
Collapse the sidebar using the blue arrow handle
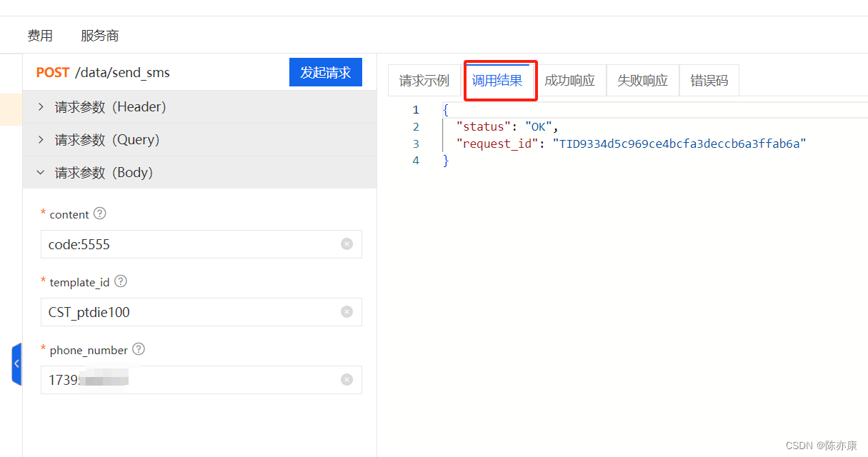16,364
